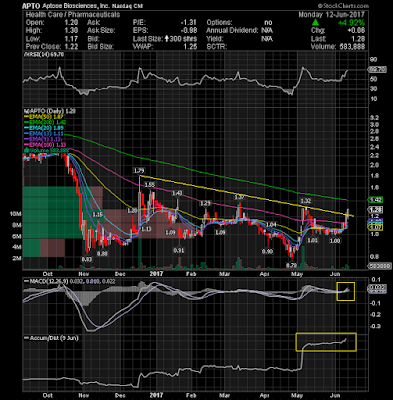This screenshot has width=393, height=400.
Task: Select the APTO ticker symbol in the header
Action: pos(31,6)
